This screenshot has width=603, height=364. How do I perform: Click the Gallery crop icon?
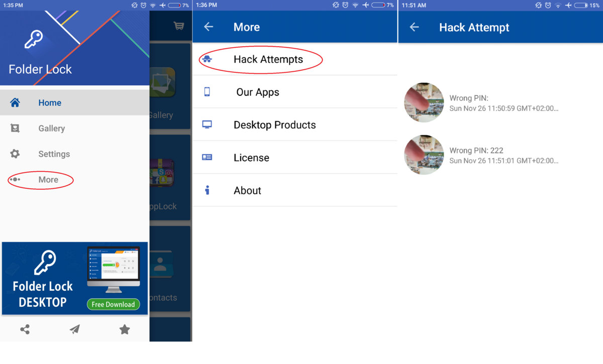[x=15, y=129]
